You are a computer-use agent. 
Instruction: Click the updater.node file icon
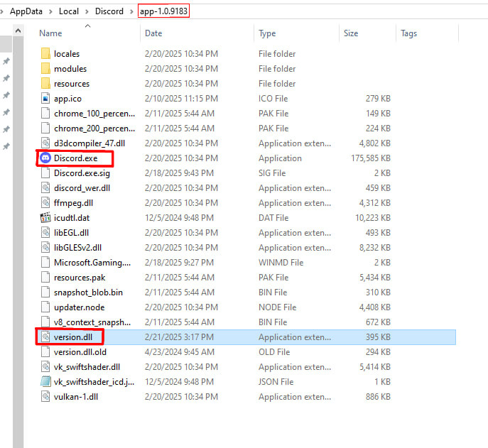45,307
